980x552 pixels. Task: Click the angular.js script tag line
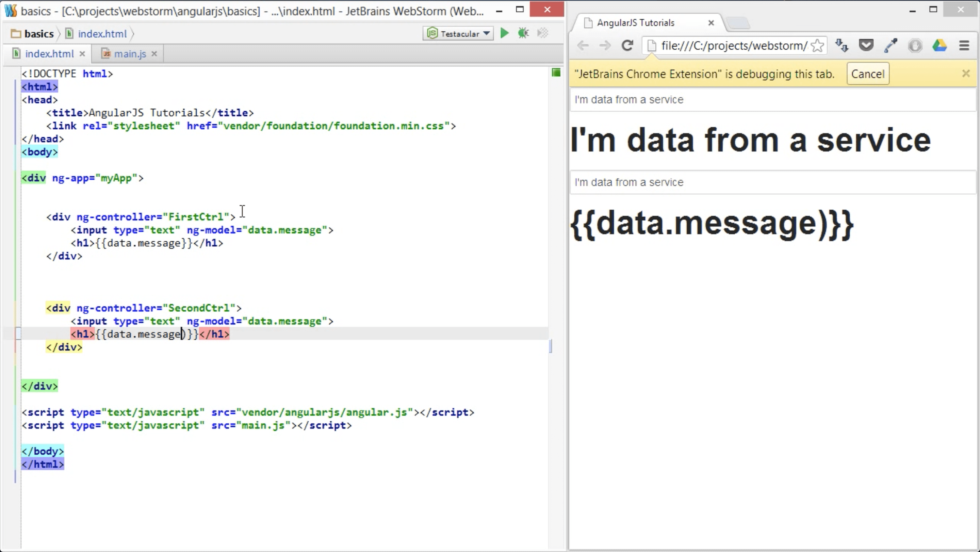248,412
